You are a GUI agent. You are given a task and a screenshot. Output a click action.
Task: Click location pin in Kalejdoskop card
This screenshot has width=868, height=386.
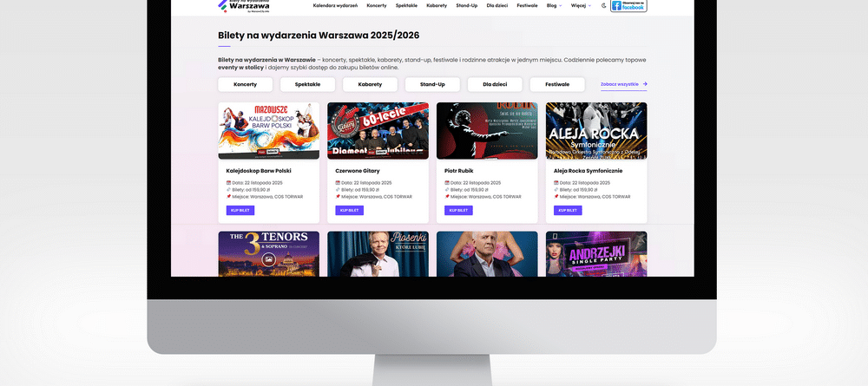click(x=228, y=196)
